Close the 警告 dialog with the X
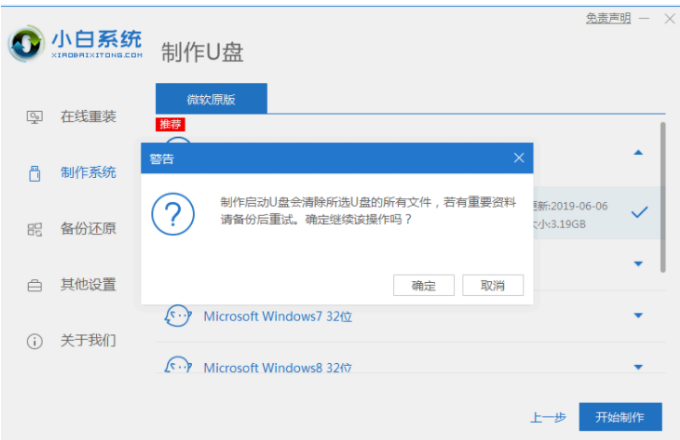The width and height of the screenshot is (680, 440). (x=518, y=158)
